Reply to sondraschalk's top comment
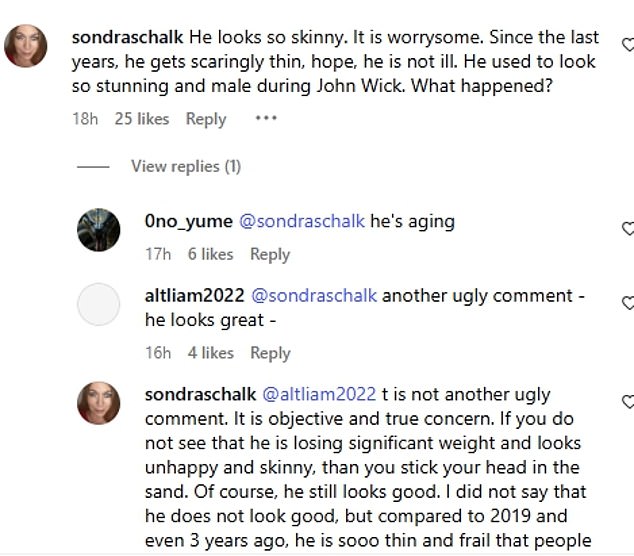This screenshot has height=556, width=634. tap(206, 119)
